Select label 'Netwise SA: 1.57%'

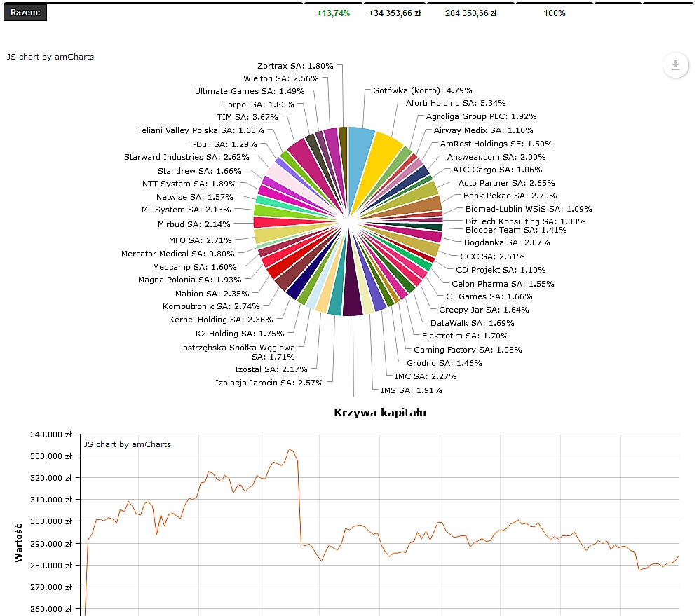[194, 196]
